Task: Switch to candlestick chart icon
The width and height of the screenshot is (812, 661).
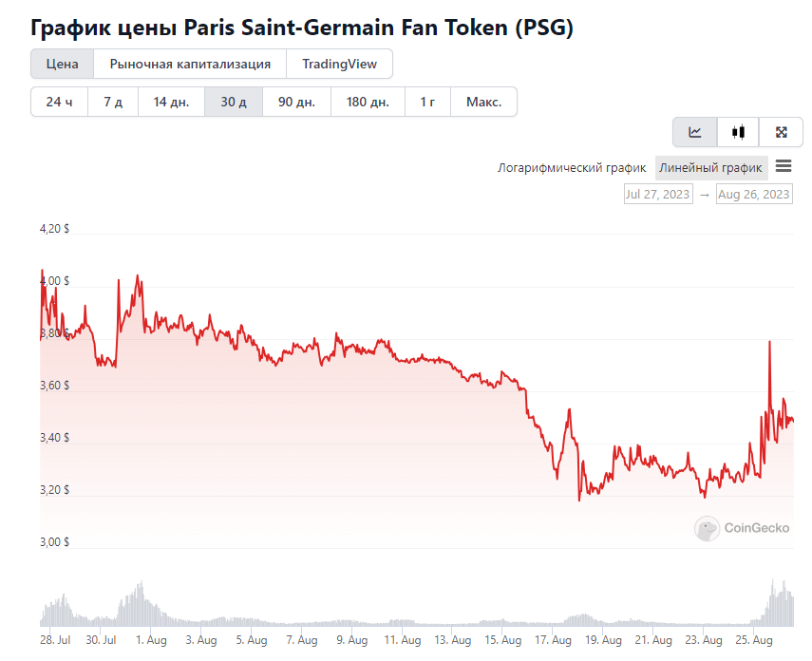Action: click(x=738, y=132)
